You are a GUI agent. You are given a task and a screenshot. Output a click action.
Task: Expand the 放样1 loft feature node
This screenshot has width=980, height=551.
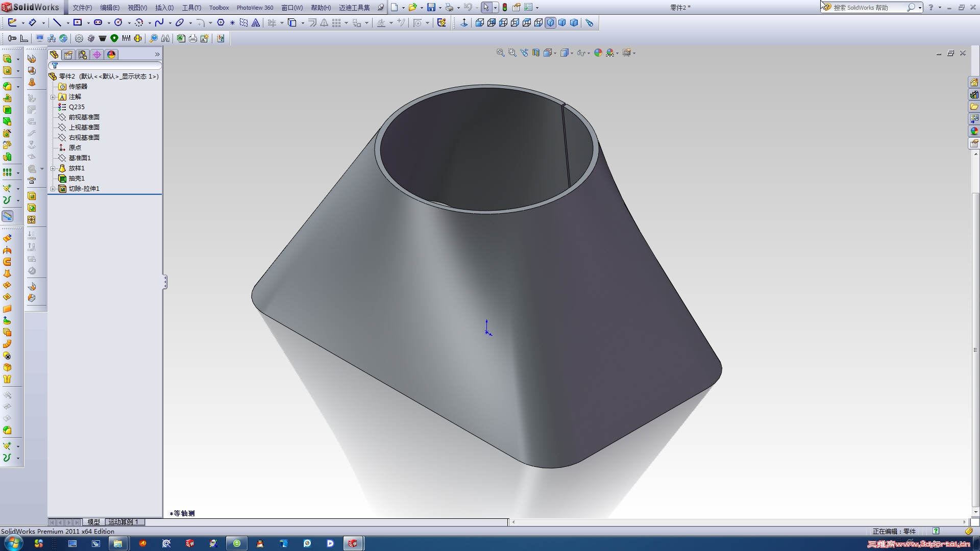53,168
